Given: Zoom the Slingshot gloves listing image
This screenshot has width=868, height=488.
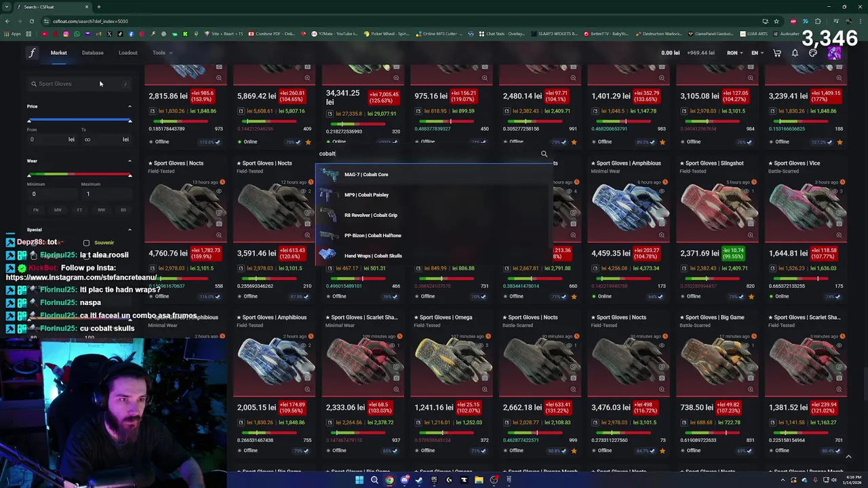Looking at the screenshot, I should tap(751, 235).
